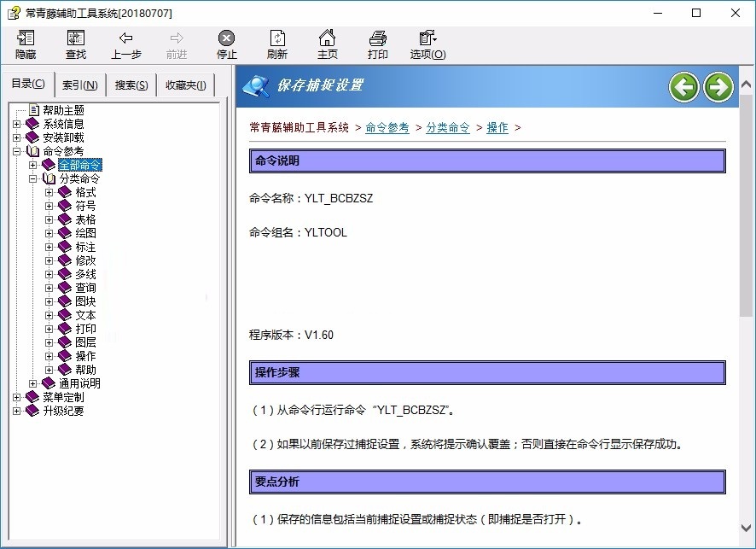The image size is (756, 549).
Task: Print topic with 打印 icon
Action: 377,44
